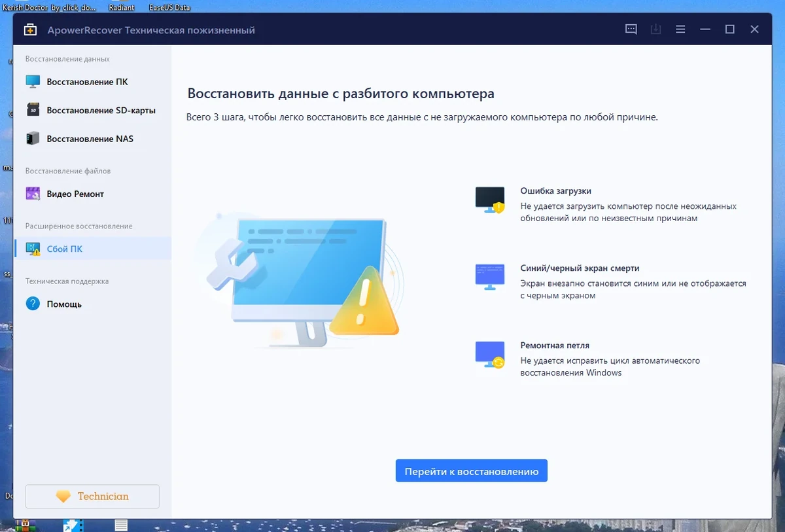This screenshot has height=532, width=785.
Task: Click the SD card icon in sidebar
Action: tap(33, 110)
